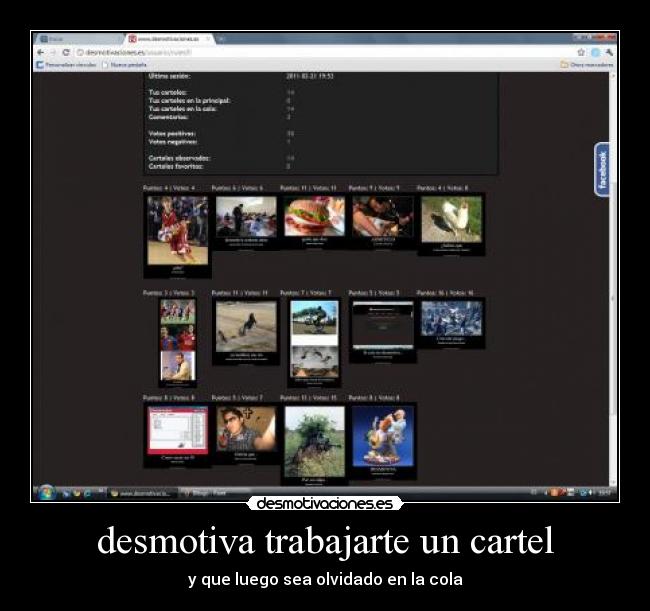
Task: Reload the page with the refresh icon
Action: click(66, 52)
